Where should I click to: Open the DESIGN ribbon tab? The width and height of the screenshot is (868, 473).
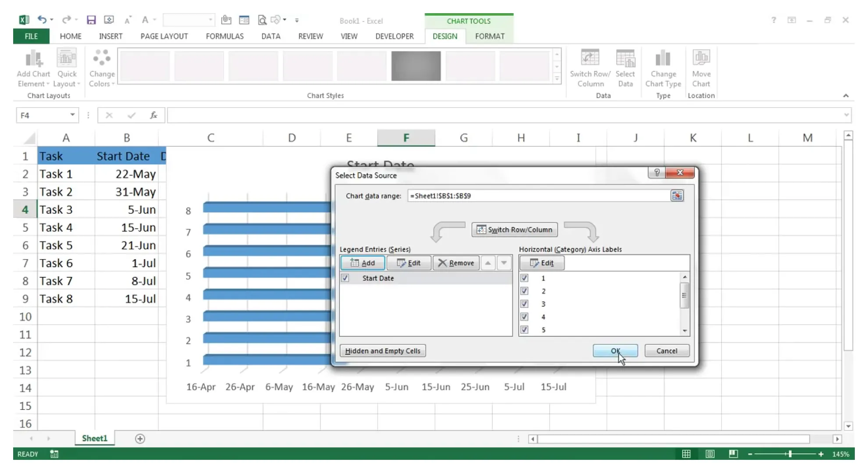tap(445, 36)
